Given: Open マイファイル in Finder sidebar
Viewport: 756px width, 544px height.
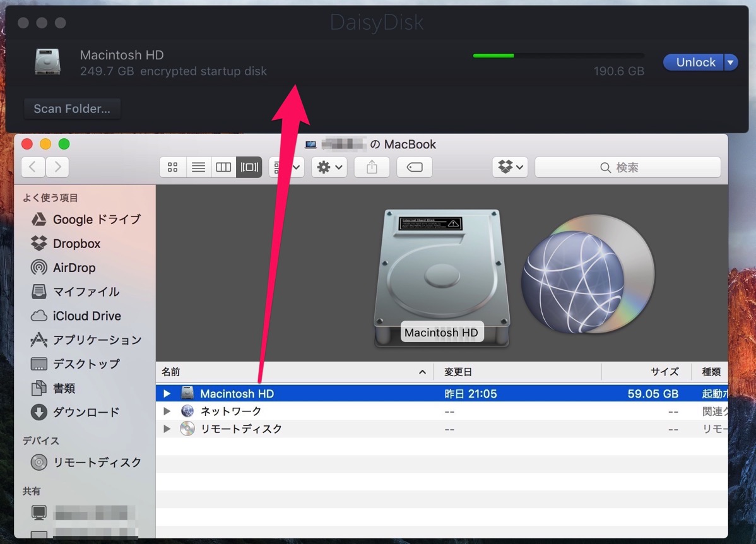Looking at the screenshot, I should tap(75, 292).
